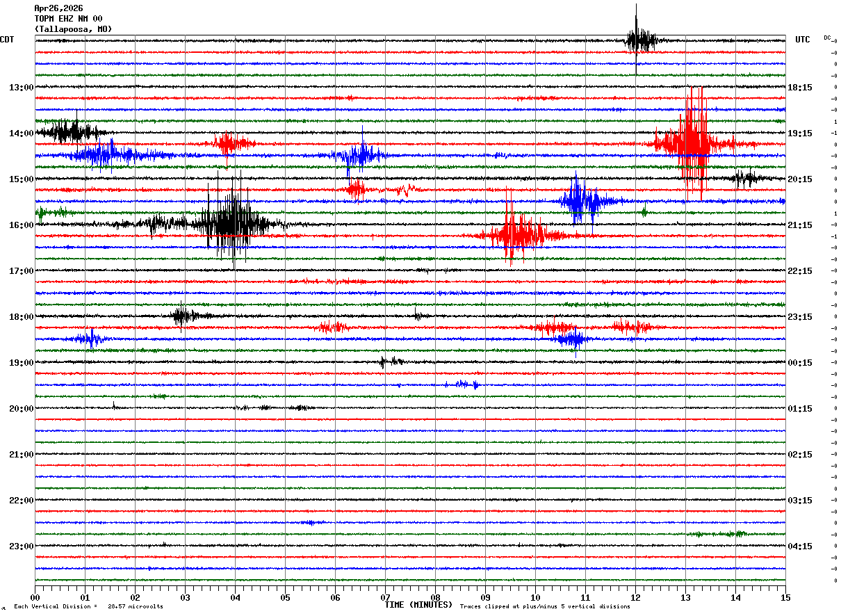Click the DC column header
The image size is (841, 616).
point(827,38)
